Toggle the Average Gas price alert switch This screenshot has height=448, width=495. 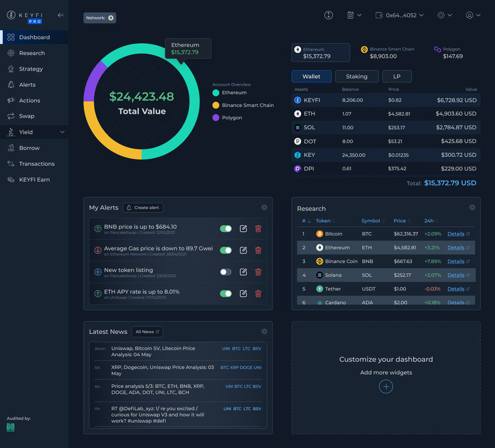[x=226, y=250]
